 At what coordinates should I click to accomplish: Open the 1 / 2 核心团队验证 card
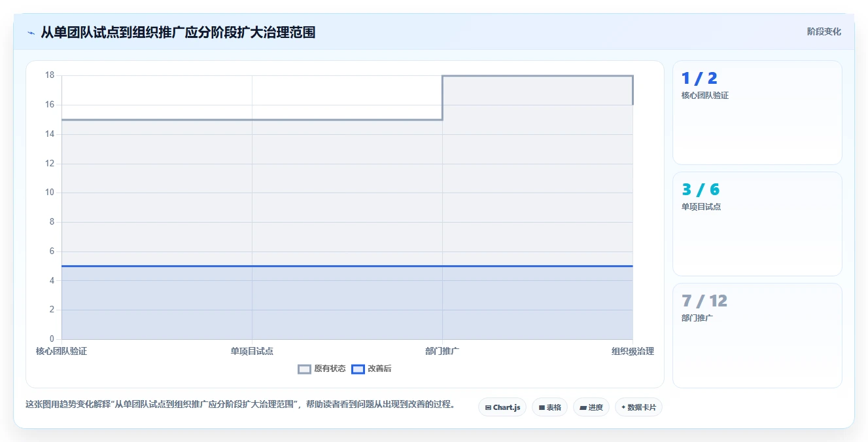[x=757, y=113]
